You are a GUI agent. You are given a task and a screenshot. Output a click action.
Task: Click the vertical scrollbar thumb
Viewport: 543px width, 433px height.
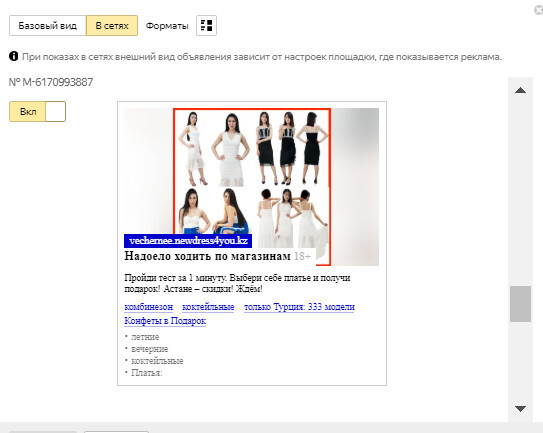[520, 304]
